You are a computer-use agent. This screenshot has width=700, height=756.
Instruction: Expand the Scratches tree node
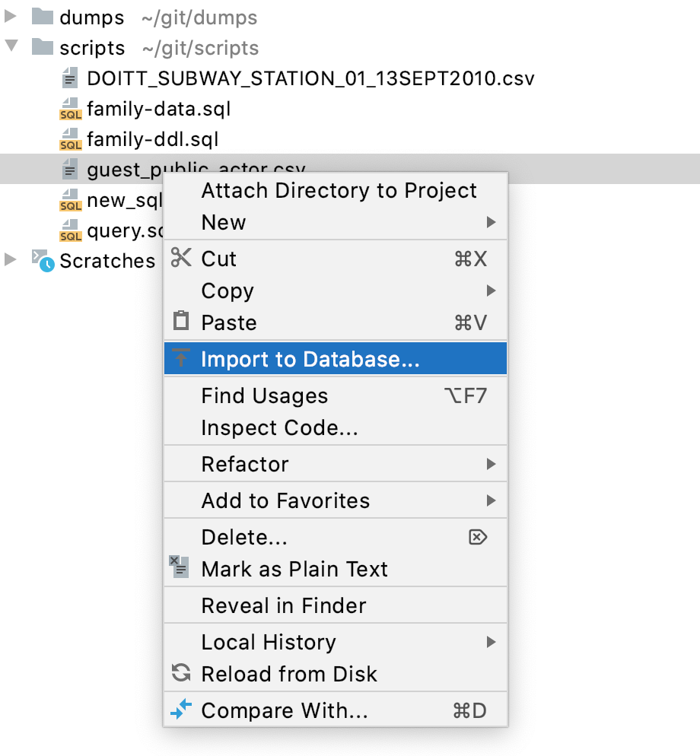[10, 260]
